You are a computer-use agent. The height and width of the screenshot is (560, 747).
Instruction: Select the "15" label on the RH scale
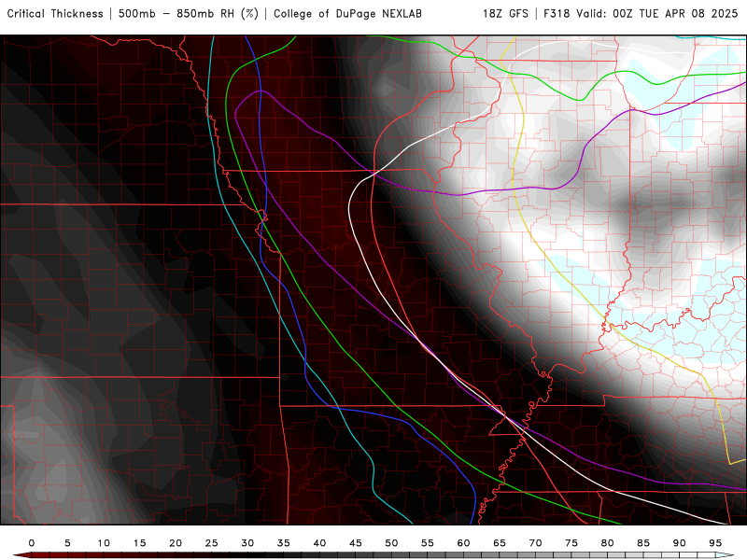click(139, 543)
